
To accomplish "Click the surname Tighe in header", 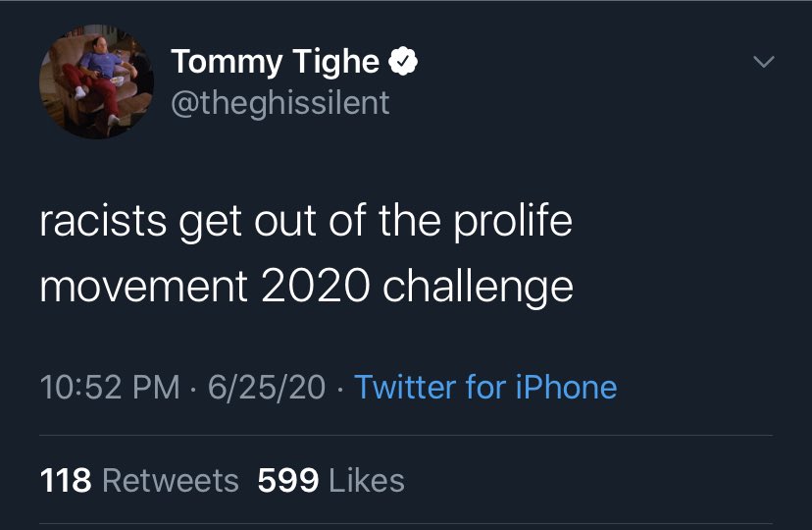I will 335,63.
